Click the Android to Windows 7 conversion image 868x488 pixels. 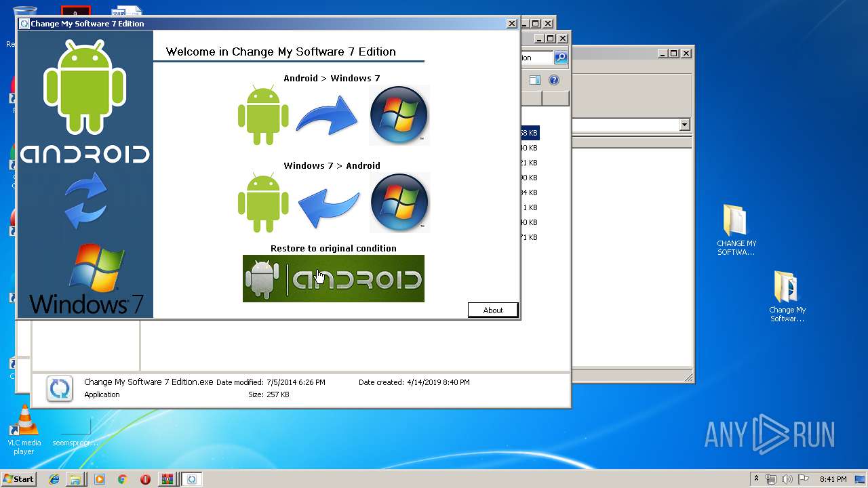pyautogui.click(x=333, y=115)
